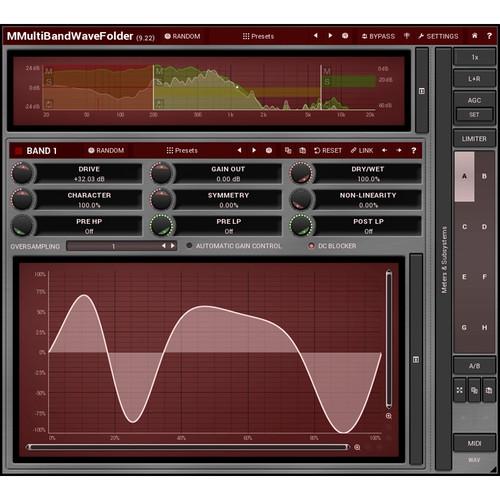Toggle the AGC button
This screenshot has width=500, height=500.
coord(474,100)
